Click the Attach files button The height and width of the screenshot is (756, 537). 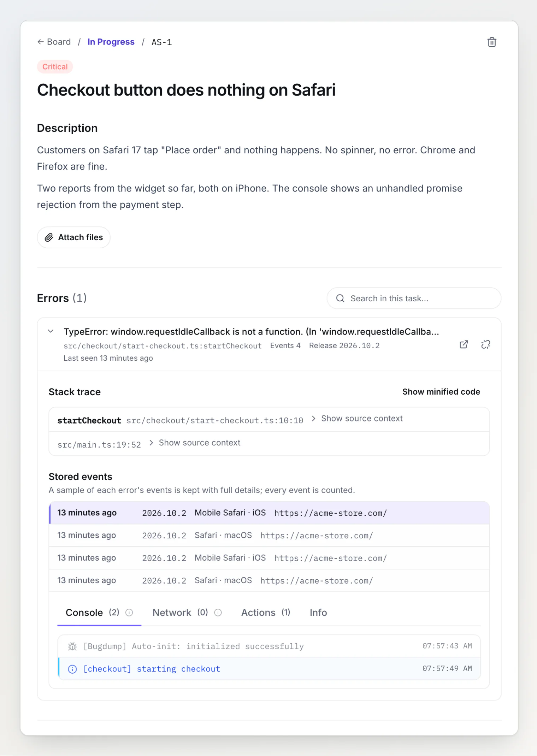[x=74, y=237]
